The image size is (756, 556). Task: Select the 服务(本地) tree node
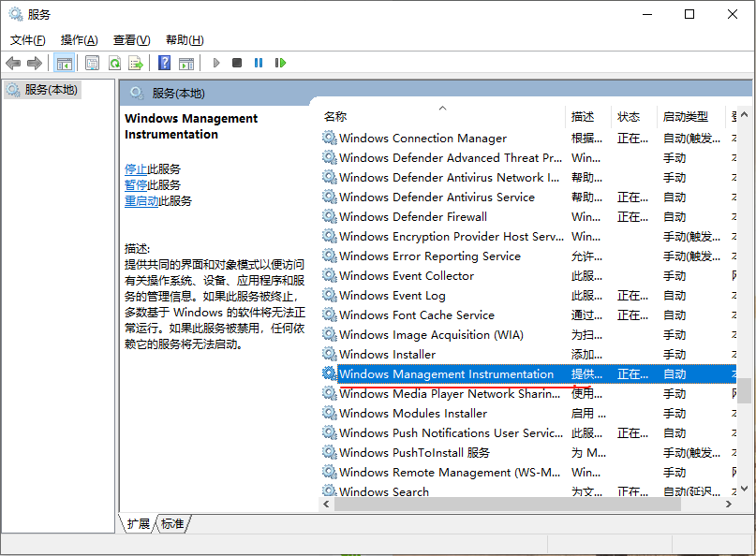pos(42,90)
